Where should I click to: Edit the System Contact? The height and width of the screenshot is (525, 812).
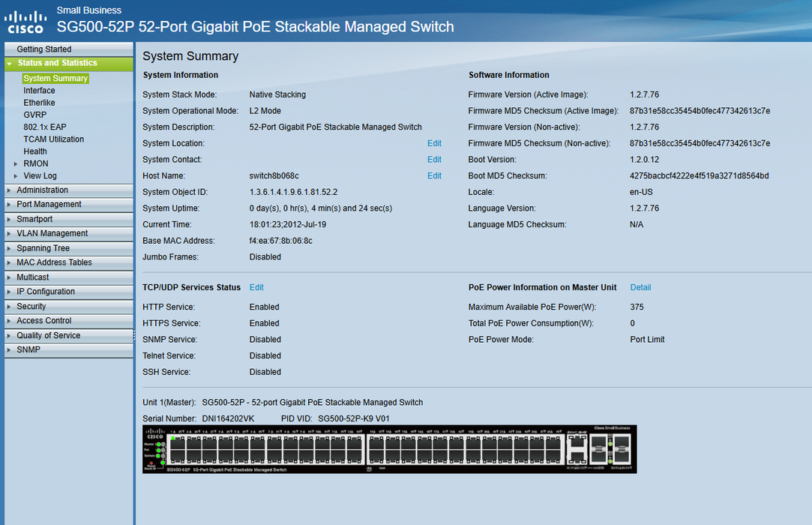pos(434,160)
